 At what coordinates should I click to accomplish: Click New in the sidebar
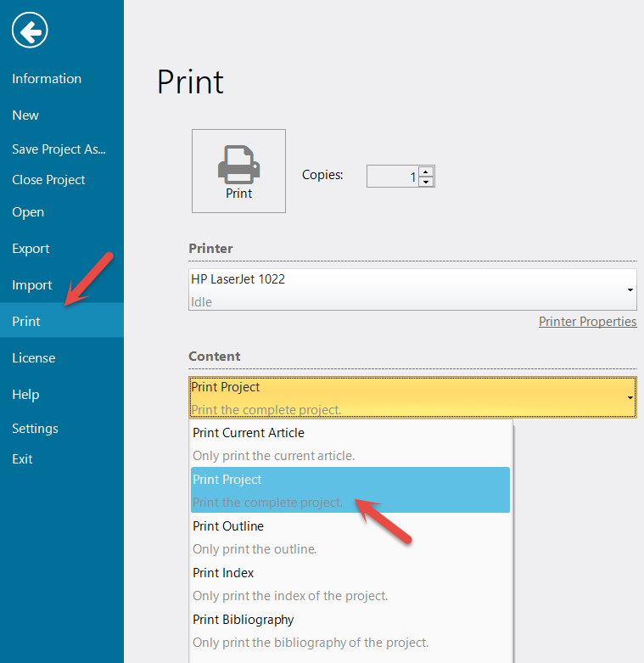tap(25, 115)
